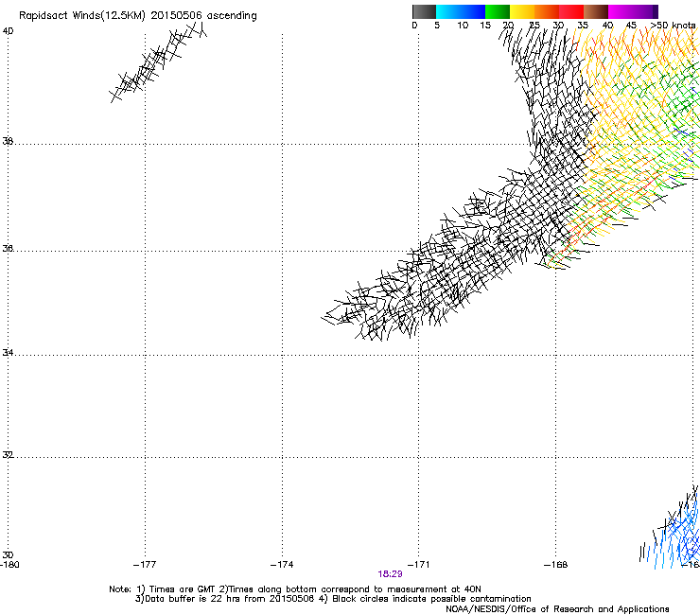This screenshot has width=700, height=615.
Task: Click the latitude '40' axis label on left
Action: click(8, 31)
